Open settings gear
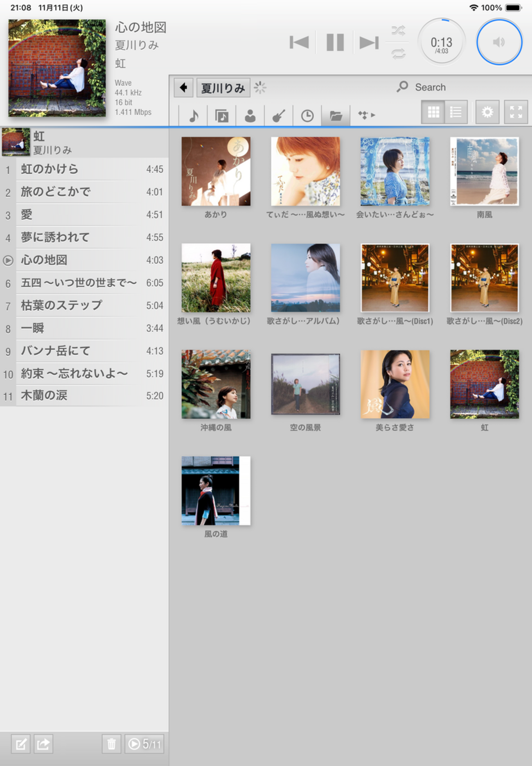The width and height of the screenshot is (532, 766). click(x=487, y=112)
